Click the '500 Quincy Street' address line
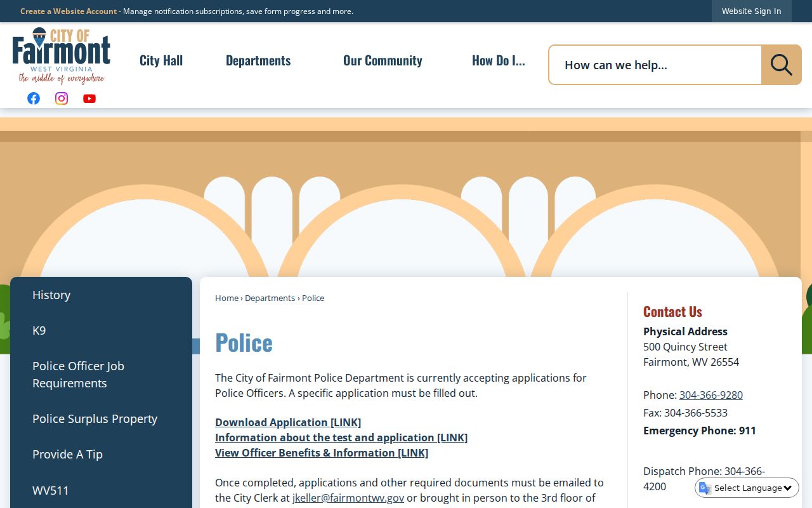This screenshot has width=812, height=508. click(685, 347)
